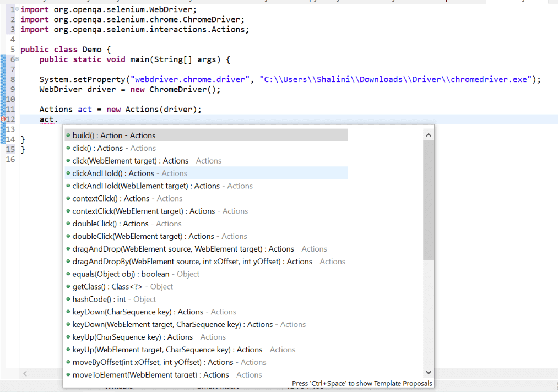Select doubleClick(WebElement target) proposal

pos(207,236)
